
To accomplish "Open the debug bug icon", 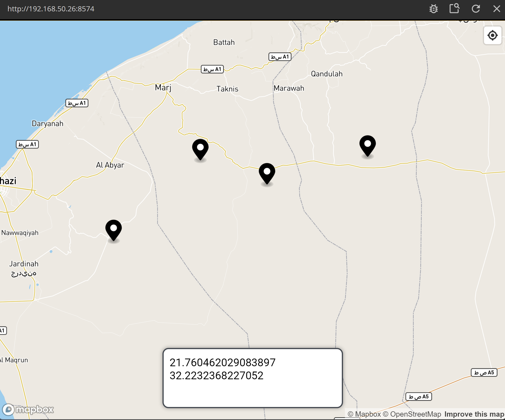I will coord(433,9).
